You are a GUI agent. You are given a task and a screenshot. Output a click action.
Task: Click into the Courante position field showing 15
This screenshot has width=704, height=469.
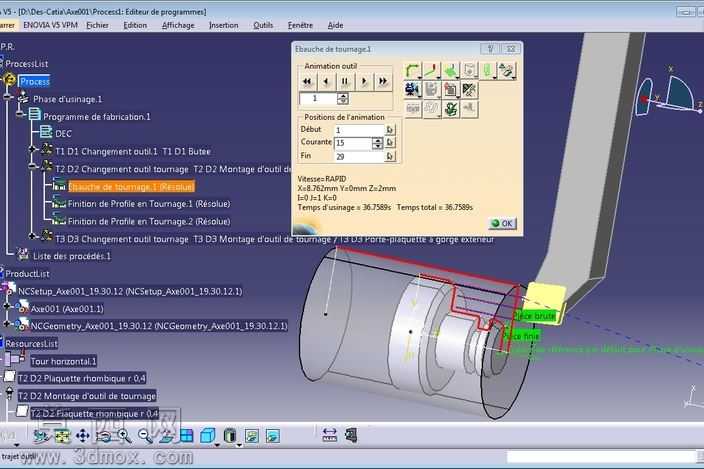point(353,143)
